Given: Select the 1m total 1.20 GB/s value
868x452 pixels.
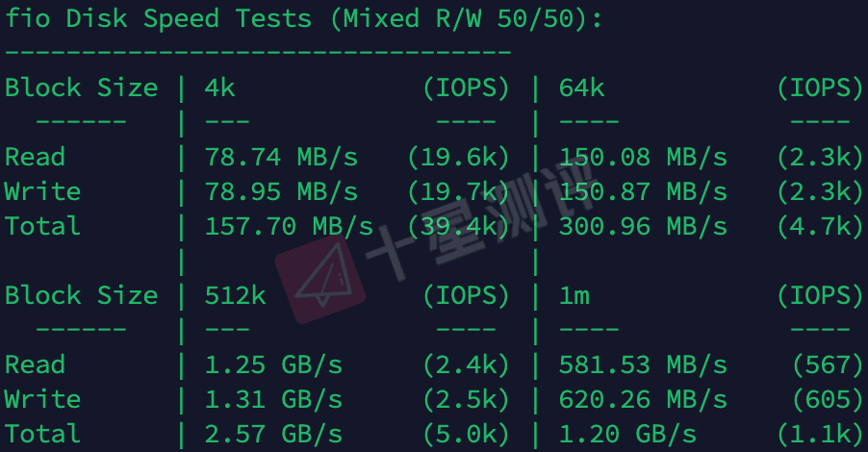Looking at the screenshot, I should [x=627, y=435].
